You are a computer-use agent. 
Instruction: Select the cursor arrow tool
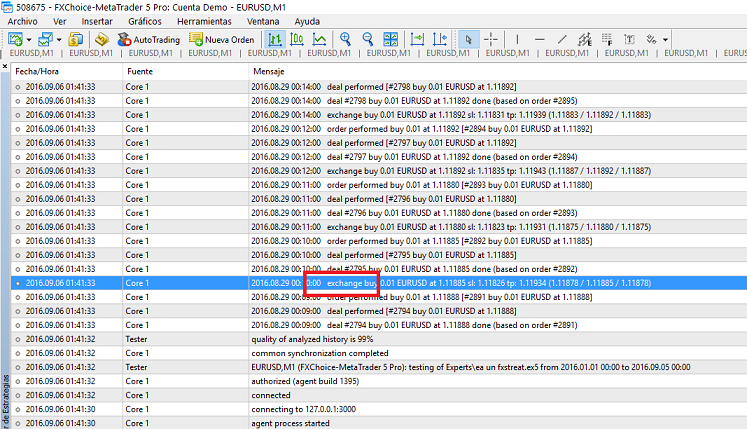[x=469, y=39]
